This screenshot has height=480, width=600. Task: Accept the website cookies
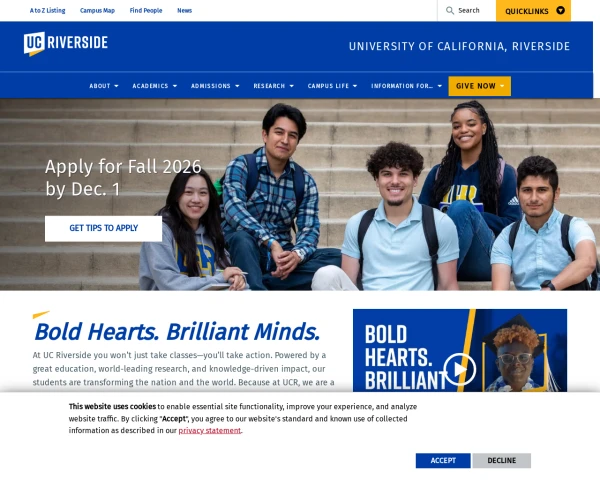pyautogui.click(x=443, y=460)
